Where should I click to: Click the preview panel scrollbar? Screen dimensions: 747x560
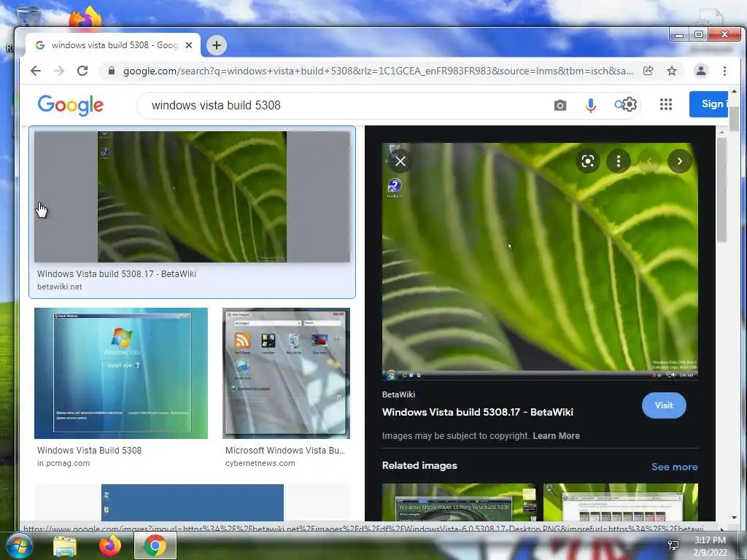(721, 190)
